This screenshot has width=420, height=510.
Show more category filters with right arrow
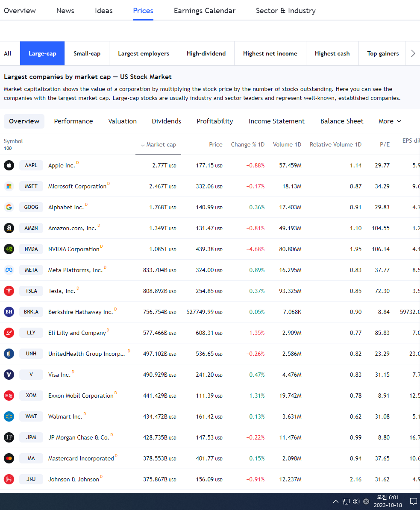pos(413,53)
